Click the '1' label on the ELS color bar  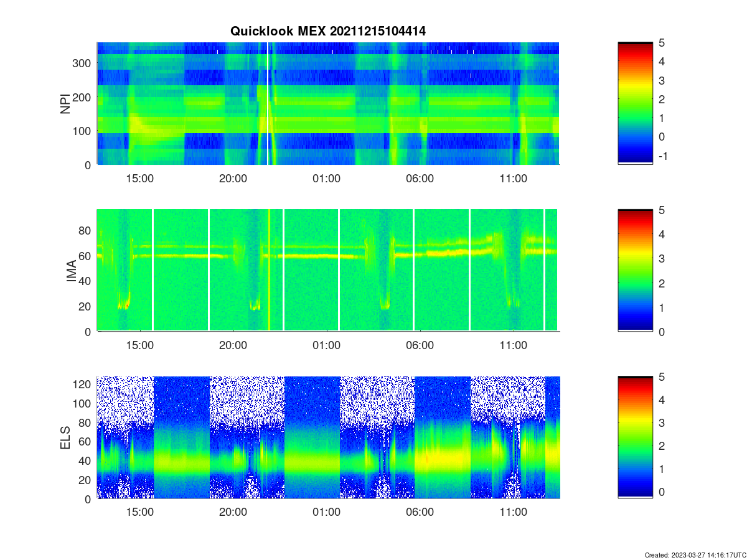(661, 469)
